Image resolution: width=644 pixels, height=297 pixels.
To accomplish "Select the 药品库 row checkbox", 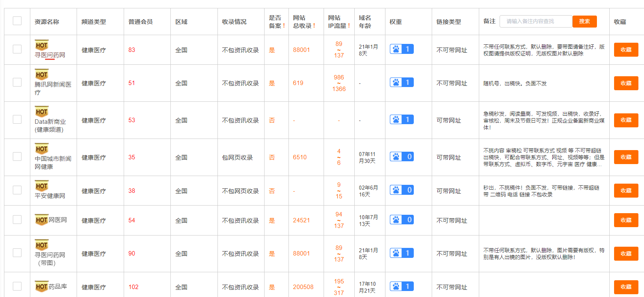I will pos(17,286).
